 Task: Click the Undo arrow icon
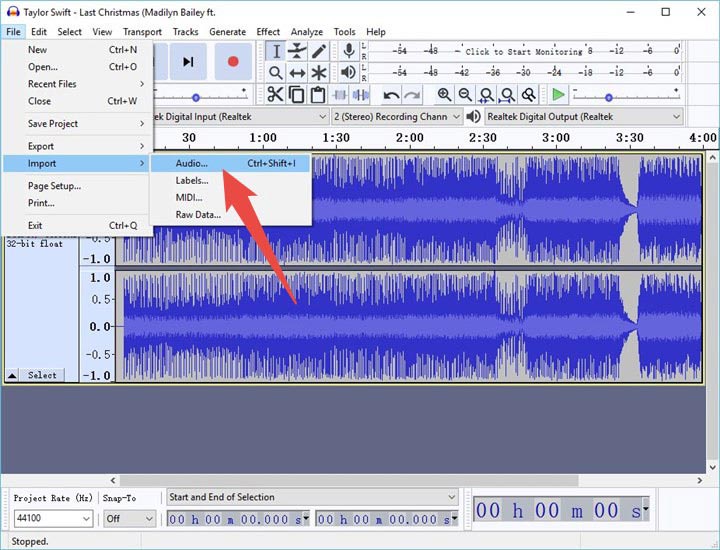391,95
